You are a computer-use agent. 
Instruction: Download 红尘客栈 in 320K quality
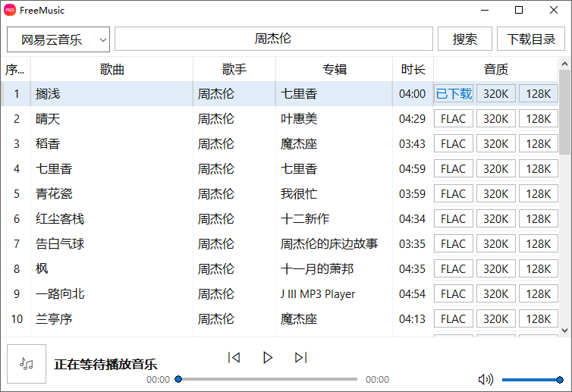pyautogui.click(x=495, y=219)
